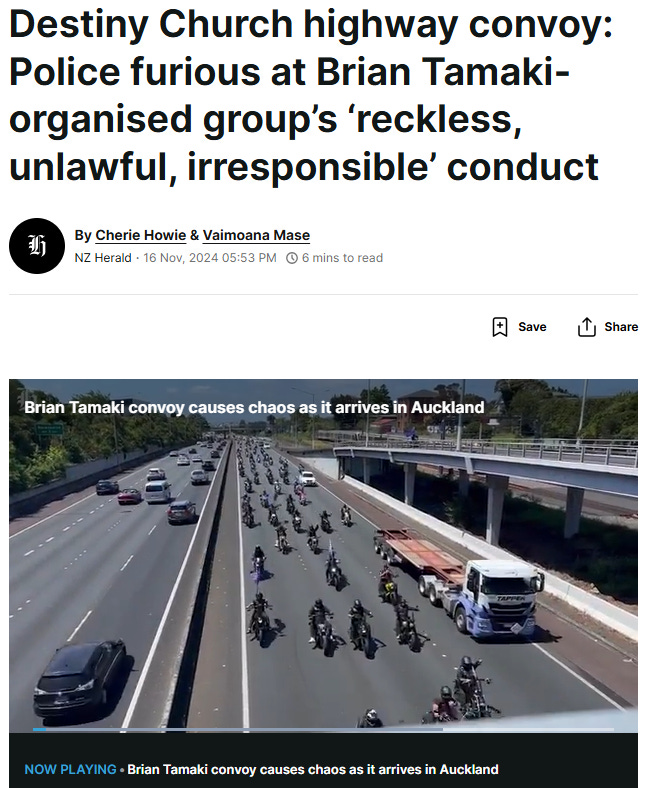Open author Cherie Howie's page
Screen dimensions: 645x788
tap(141, 235)
